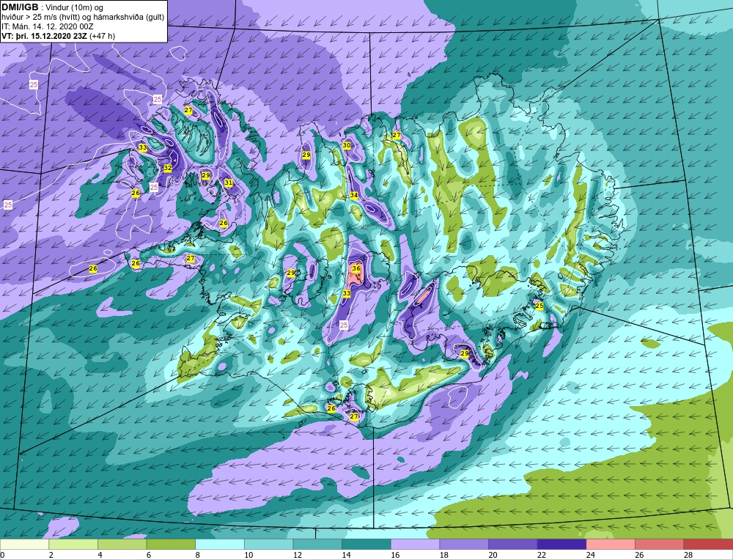Image resolution: width=733 pixels, height=560 pixels.
Task: Click the 20–22 violet legend swatch
Action: (x=513, y=544)
